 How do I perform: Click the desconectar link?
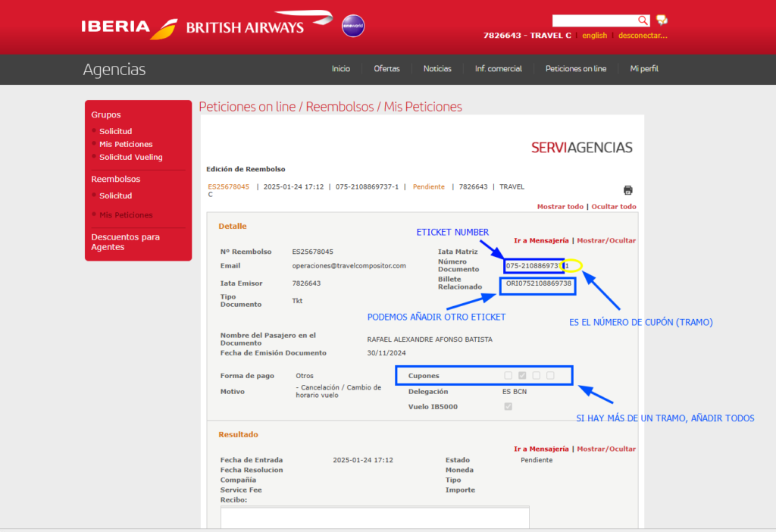[x=643, y=36]
